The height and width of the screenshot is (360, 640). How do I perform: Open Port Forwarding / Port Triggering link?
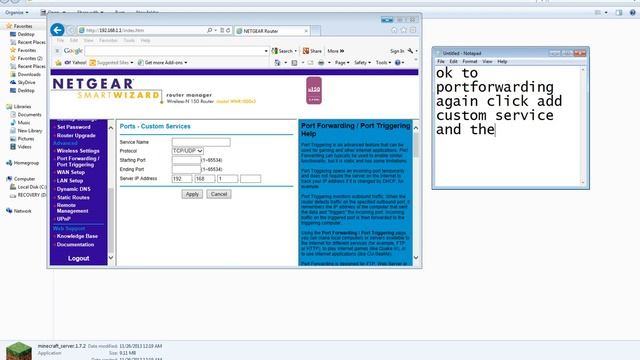pos(78,161)
